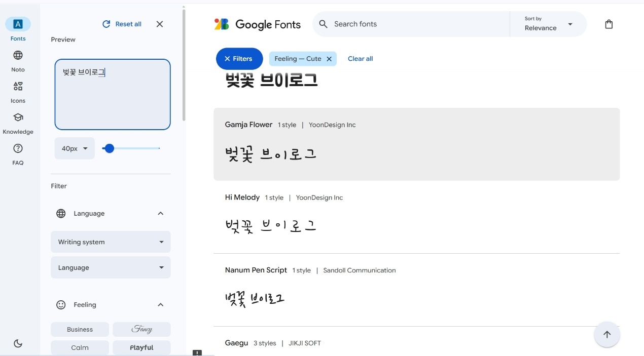Open the Sort by Relevance dropdown

[x=548, y=24]
